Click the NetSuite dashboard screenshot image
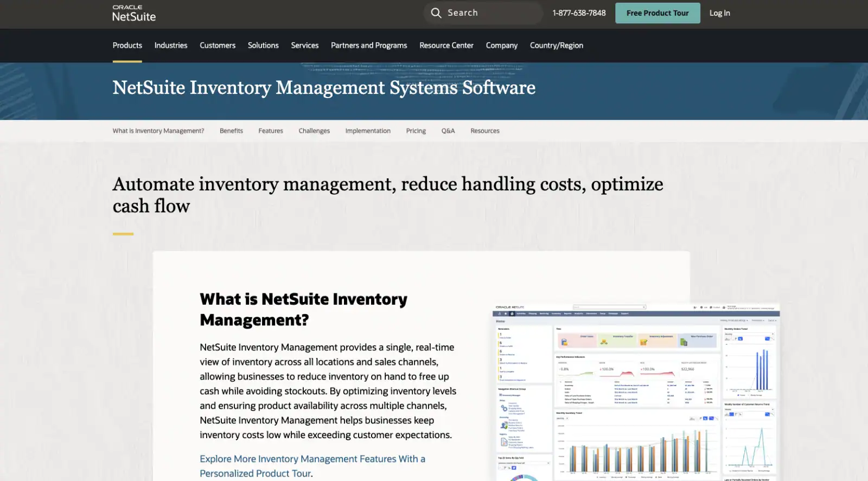The image size is (868, 481). (x=636, y=392)
